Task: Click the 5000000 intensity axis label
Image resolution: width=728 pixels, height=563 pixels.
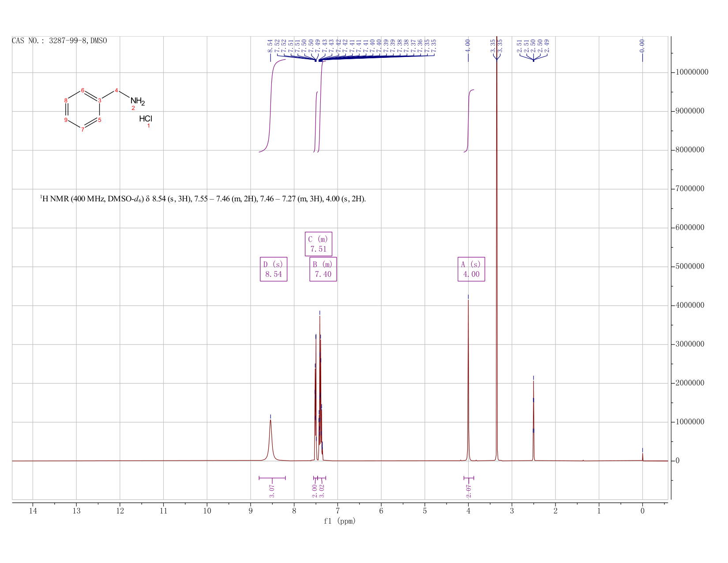Action: pos(690,267)
